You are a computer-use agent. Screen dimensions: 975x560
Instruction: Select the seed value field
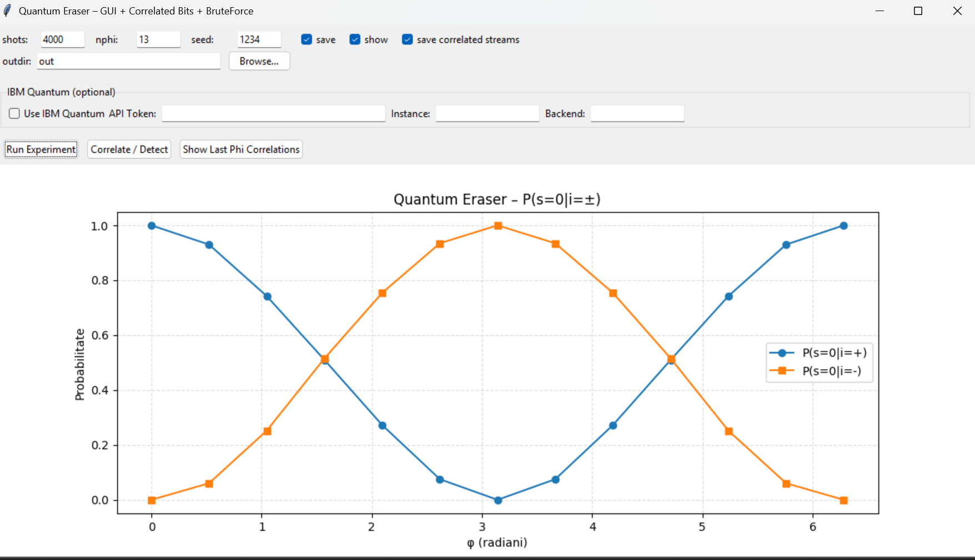(259, 39)
